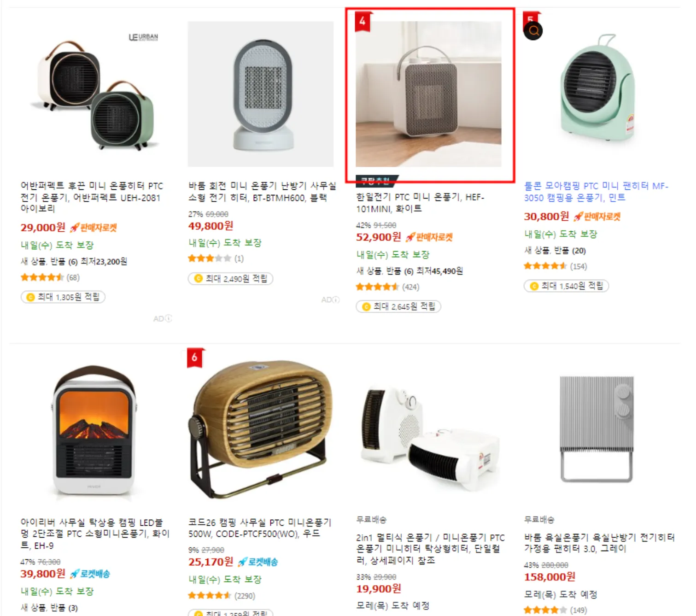Click rank 4 badge on Hanil heater
The image size is (696, 616).
363,21
